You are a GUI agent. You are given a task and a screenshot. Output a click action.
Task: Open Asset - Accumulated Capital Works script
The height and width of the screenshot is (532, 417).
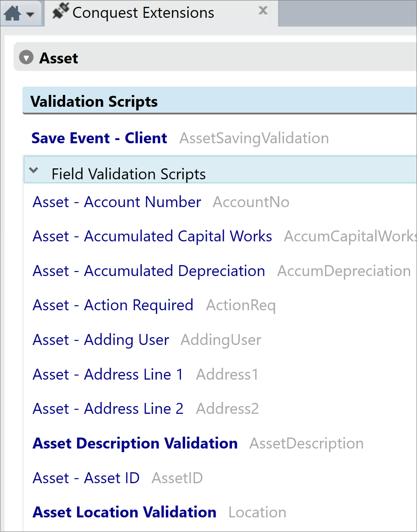click(x=152, y=236)
